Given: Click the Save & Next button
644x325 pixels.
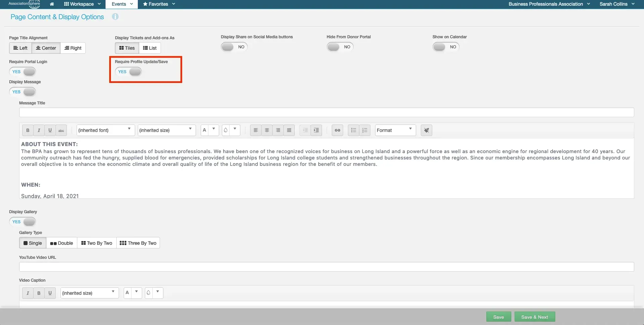Looking at the screenshot, I should tap(535, 317).
